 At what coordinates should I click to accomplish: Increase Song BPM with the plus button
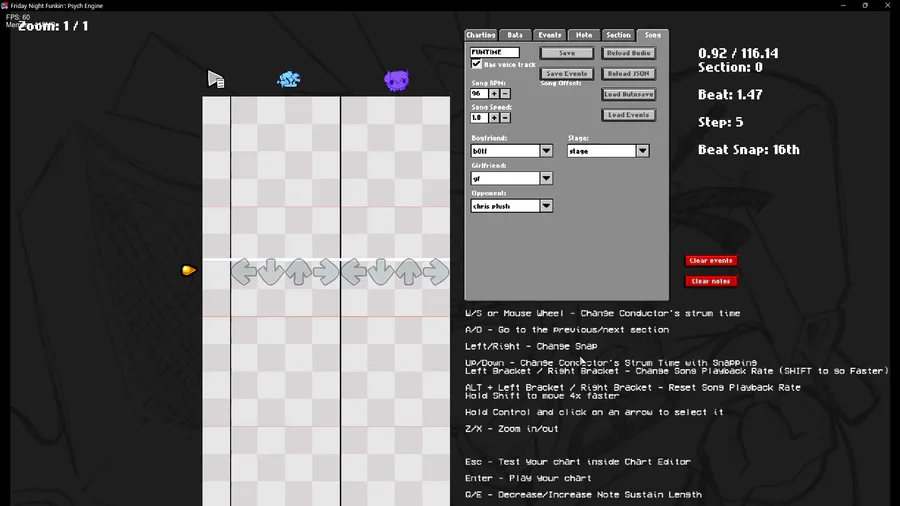[x=494, y=94]
